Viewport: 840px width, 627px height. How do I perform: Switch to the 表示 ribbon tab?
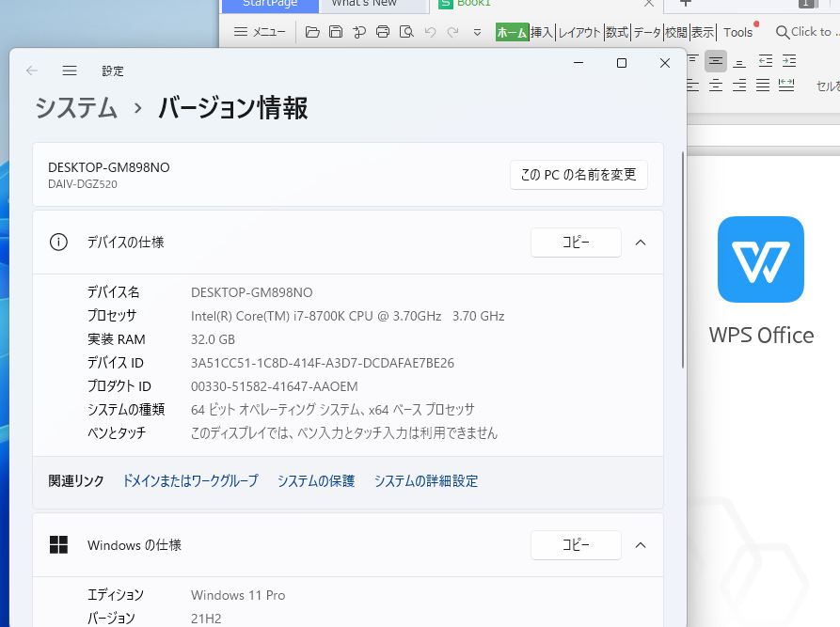(703, 32)
